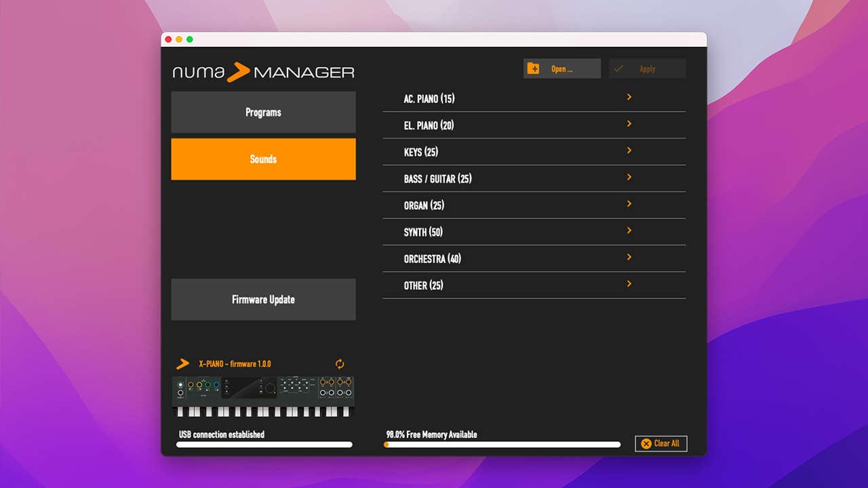
Task: Switch to the Programs section
Action: [x=263, y=113]
